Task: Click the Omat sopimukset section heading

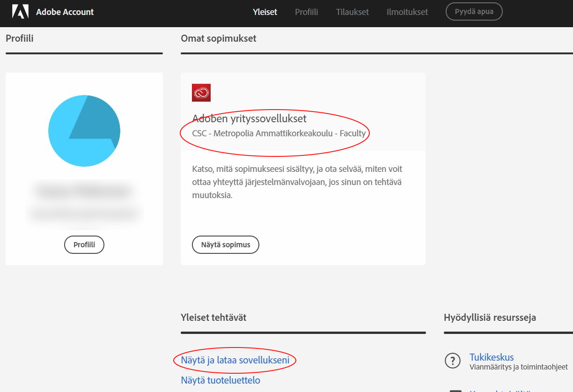Action: (219, 38)
